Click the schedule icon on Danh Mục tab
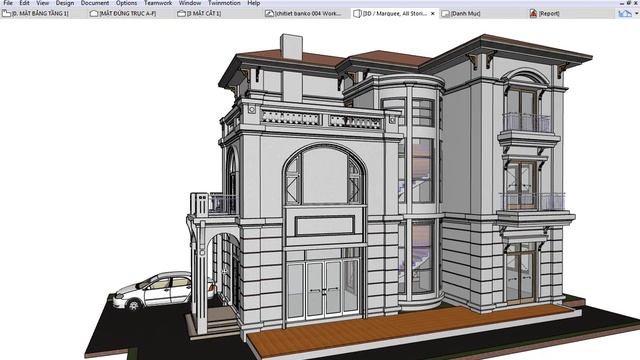Image resolution: width=640 pixels, height=360 pixels. coord(445,13)
